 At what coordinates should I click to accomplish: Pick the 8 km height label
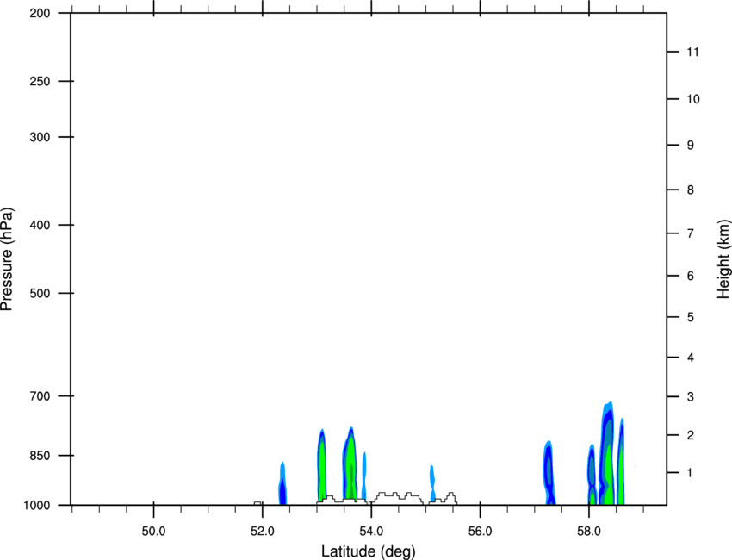coord(691,190)
